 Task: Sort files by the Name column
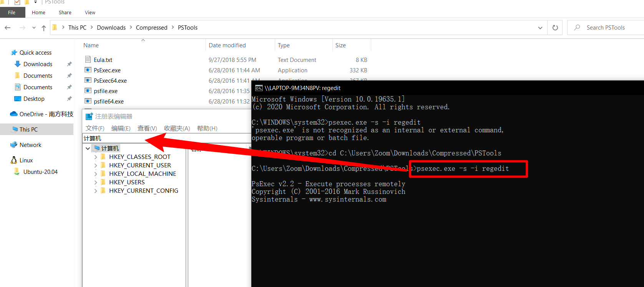click(x=91, y=45)
